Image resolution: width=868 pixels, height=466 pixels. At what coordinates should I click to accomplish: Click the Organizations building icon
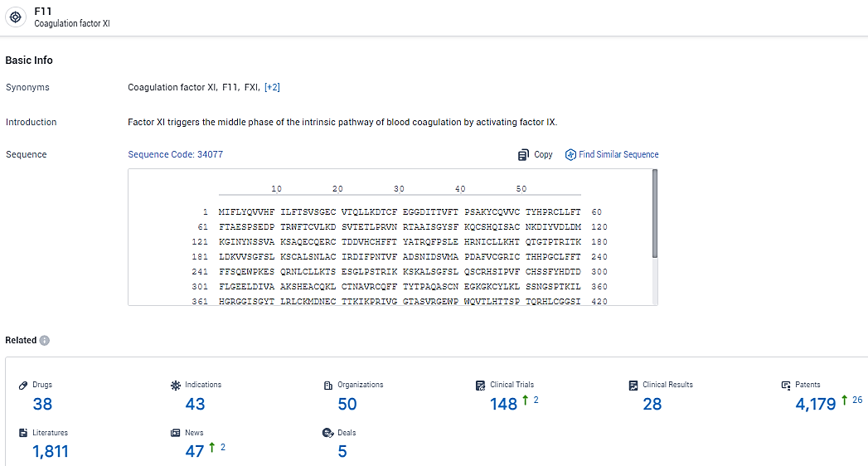click(x=328, y=386)
